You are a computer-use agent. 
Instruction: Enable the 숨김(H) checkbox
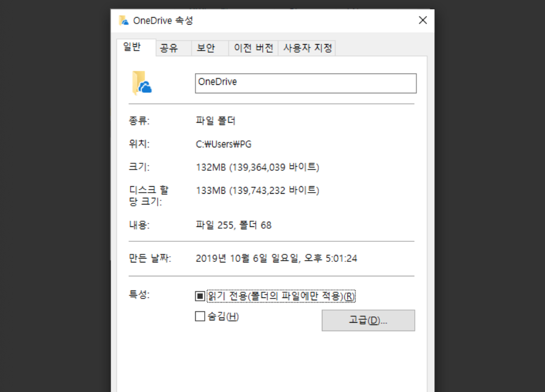click(200, 316)
